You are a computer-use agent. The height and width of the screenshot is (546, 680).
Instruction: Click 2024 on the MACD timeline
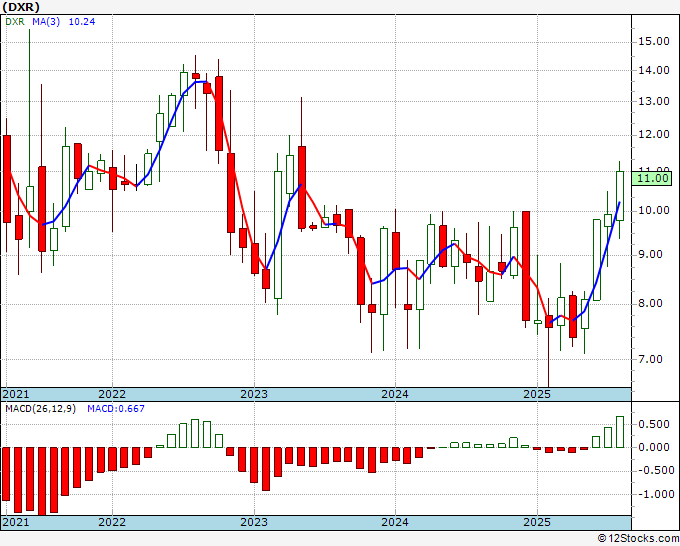395,522
